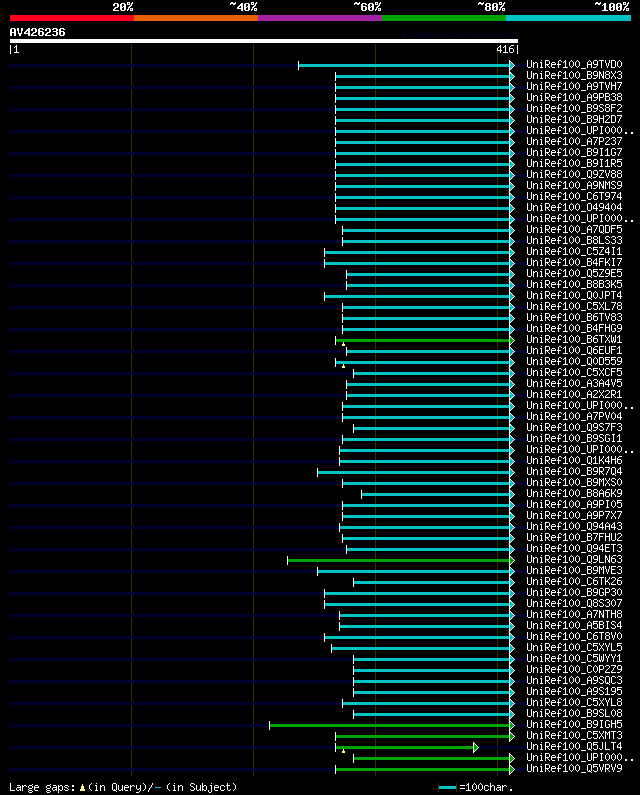
Task: Select hit label UniRef100_Q9ZV88
Action: click(574, 174)
